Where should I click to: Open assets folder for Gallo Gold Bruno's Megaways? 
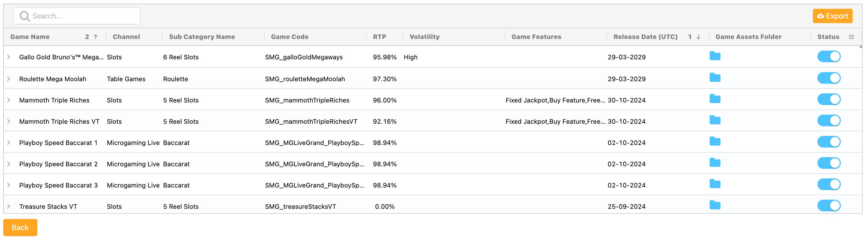tap(715, 56)
